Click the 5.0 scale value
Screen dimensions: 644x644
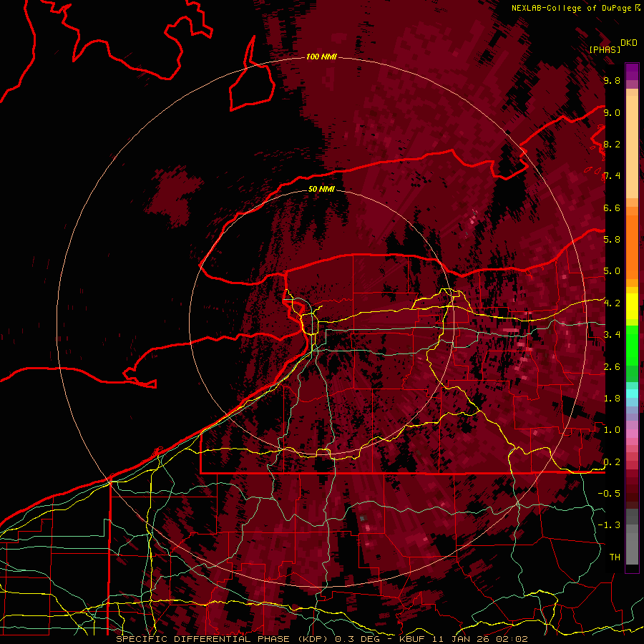tap(612, 271)
